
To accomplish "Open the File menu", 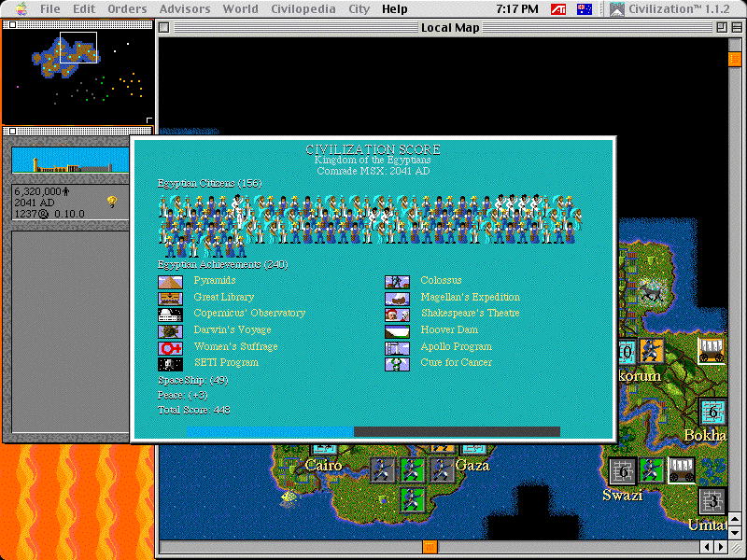I will click(51, 9).
